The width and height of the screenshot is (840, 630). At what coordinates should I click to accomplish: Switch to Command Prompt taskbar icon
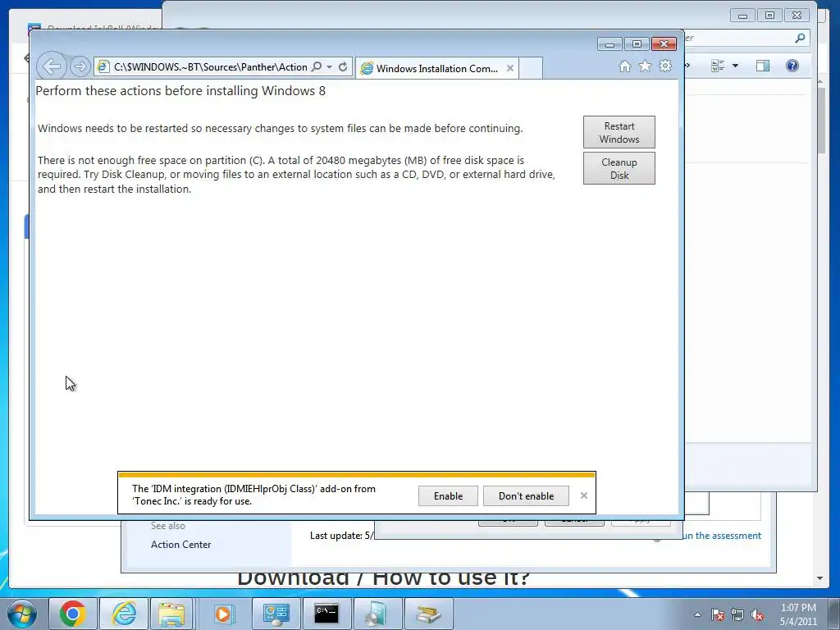(326, 614)
